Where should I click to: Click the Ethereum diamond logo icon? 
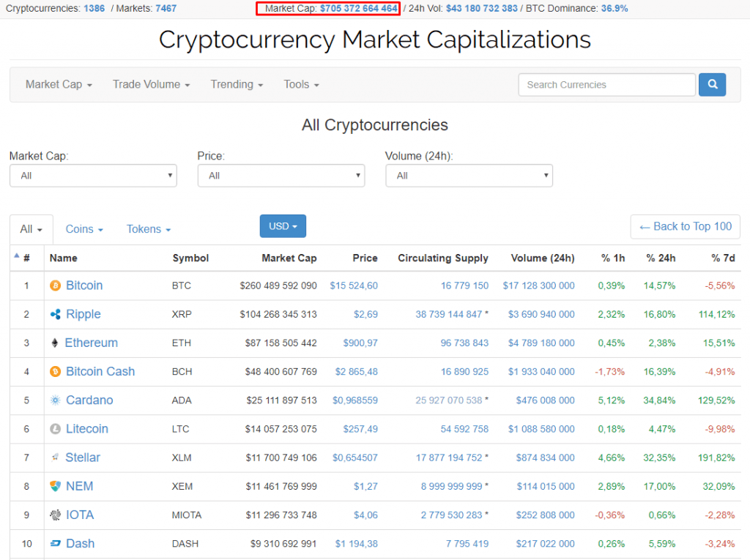click(55, 343)
